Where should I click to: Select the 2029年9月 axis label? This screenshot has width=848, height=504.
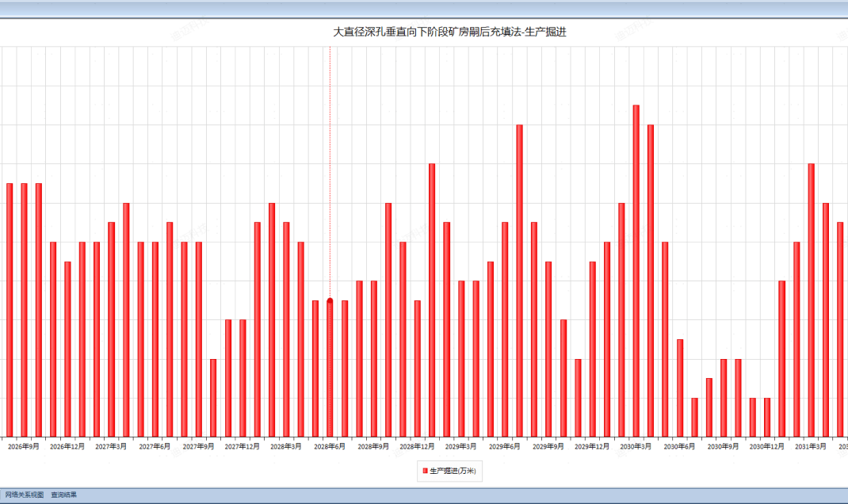tap(549, 447)
